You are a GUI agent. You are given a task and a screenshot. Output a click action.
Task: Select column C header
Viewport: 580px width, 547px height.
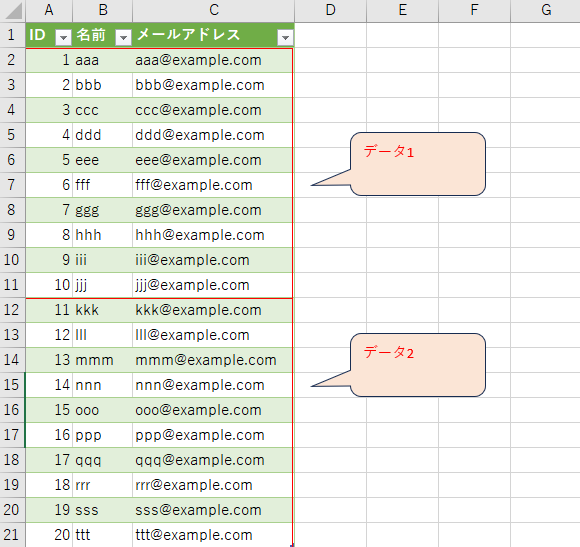(x=213, y=10)
